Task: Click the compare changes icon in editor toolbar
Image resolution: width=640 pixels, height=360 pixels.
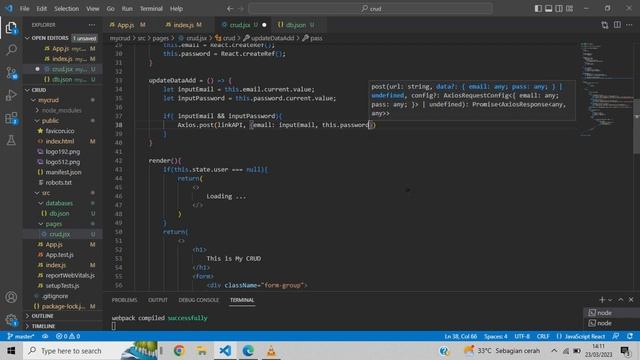Action: (x=604, y=25)
